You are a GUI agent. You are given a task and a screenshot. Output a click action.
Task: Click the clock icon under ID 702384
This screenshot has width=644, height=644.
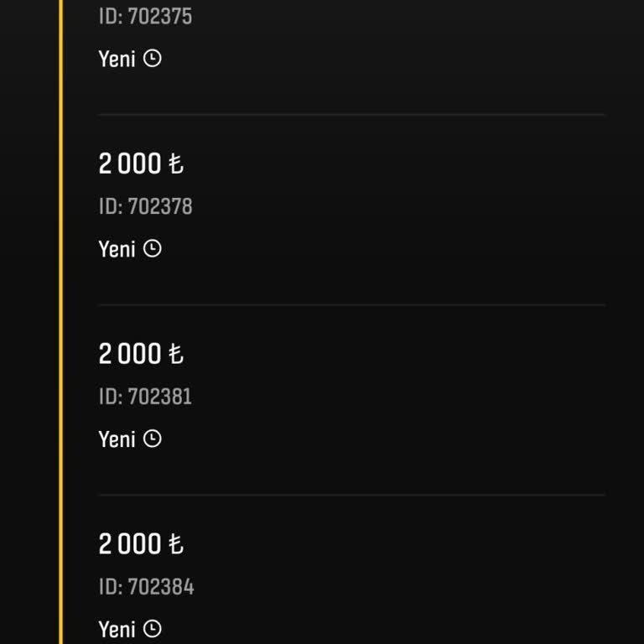(152, 629)
